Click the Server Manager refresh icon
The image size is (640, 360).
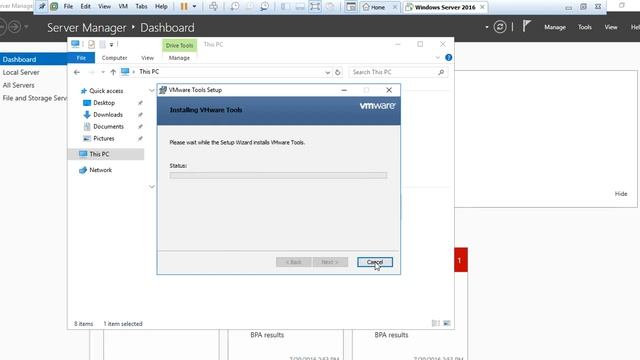click(x=500, y=27)
